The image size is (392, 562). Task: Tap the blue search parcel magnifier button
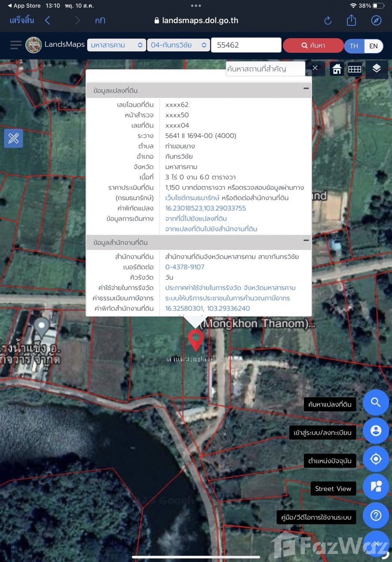[375, 403]
